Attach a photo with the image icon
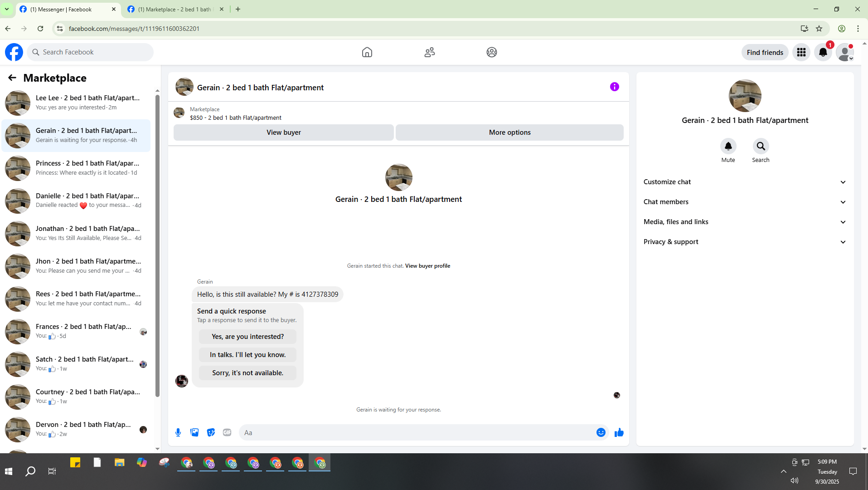The image size is (868, 490). click(x=194, y=432)
